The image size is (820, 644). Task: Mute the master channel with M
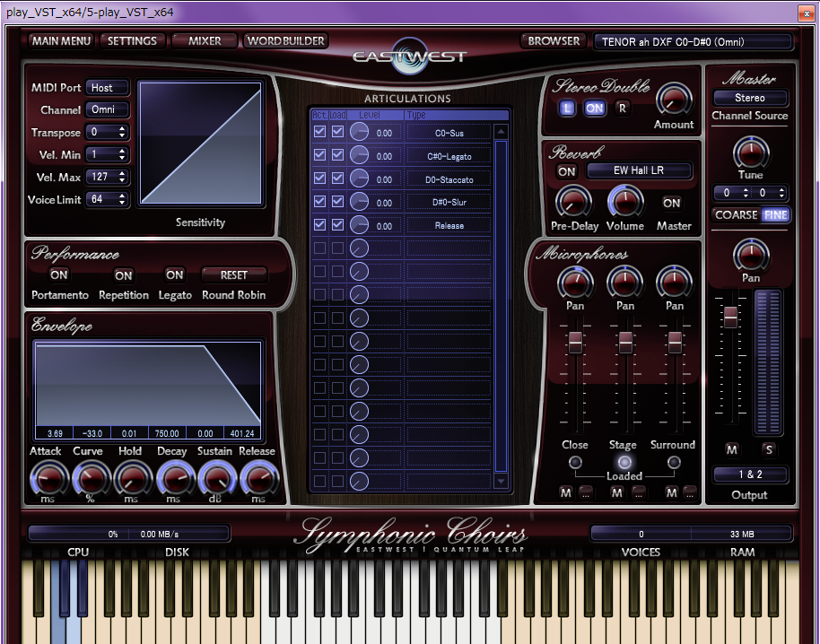(732, 449)
